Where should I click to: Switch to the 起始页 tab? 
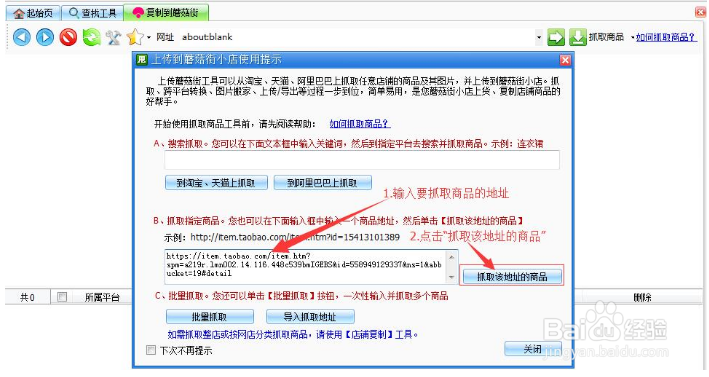pos(33,13)
